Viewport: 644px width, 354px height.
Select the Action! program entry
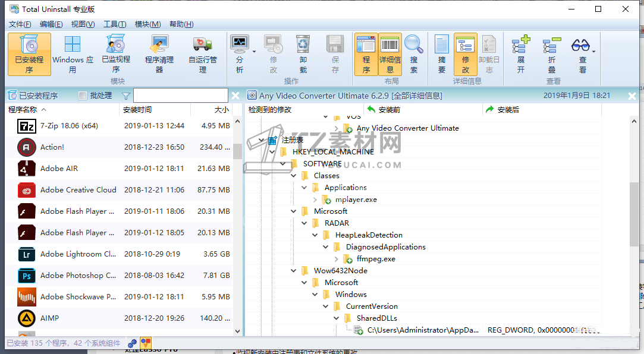pyautogui.click(x=119, y=147)
